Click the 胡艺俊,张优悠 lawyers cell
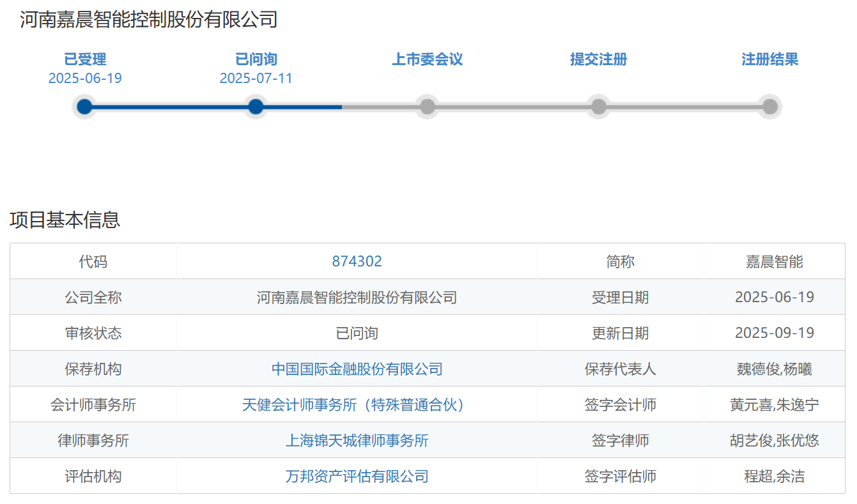Image resolution: width=857 pixels, height=504 pixels. point(775,440)
